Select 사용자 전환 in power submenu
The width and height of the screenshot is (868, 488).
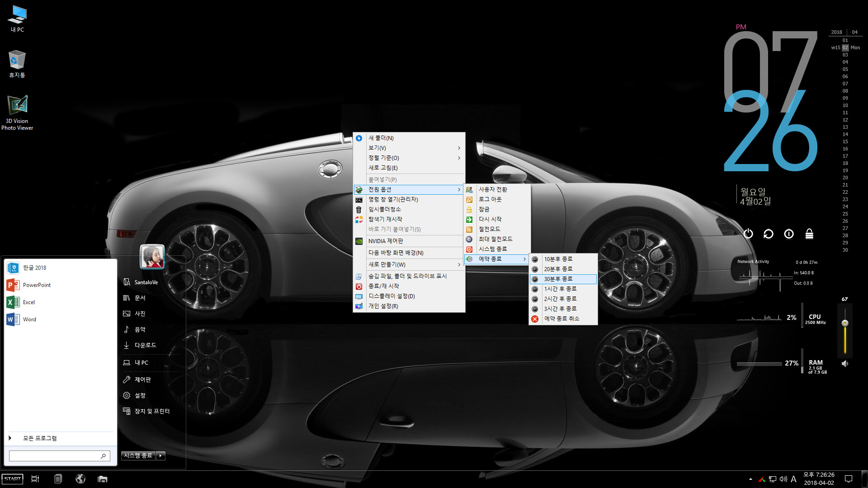pos(497,190)
